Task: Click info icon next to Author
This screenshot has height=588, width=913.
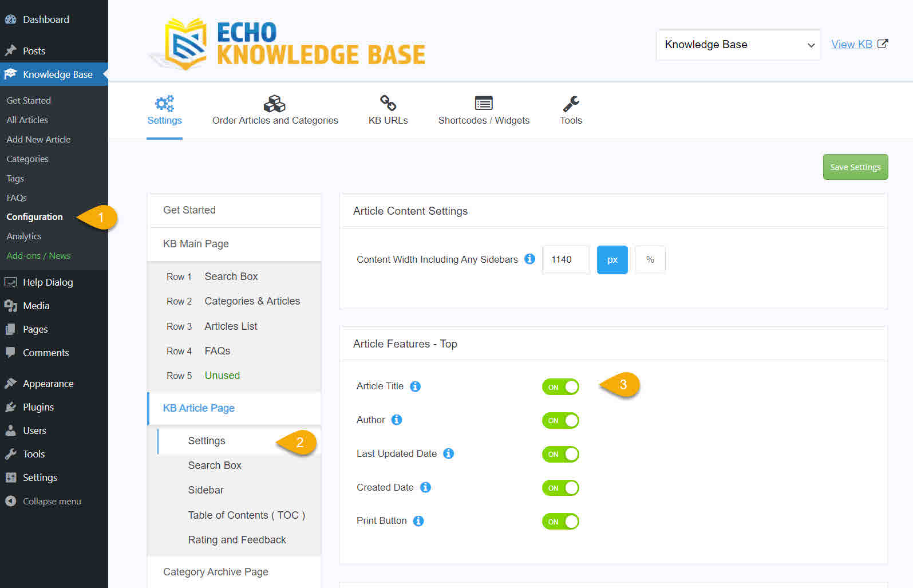Action: (x=397, y=420)
